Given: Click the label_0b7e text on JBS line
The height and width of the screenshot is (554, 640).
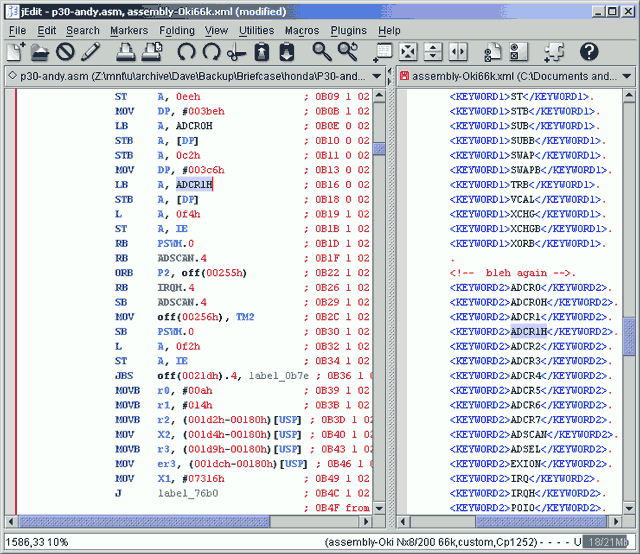Looking at the screenshot, I should tap(279, 376).
